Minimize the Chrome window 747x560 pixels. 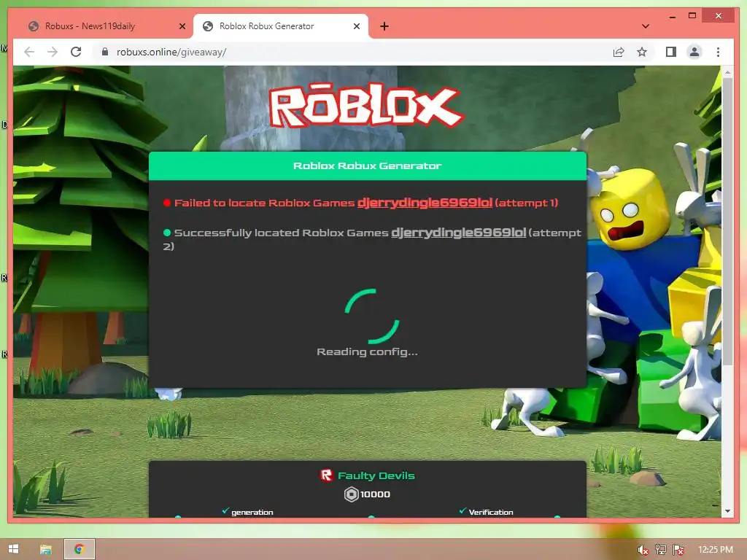click(x=672, y=16)
